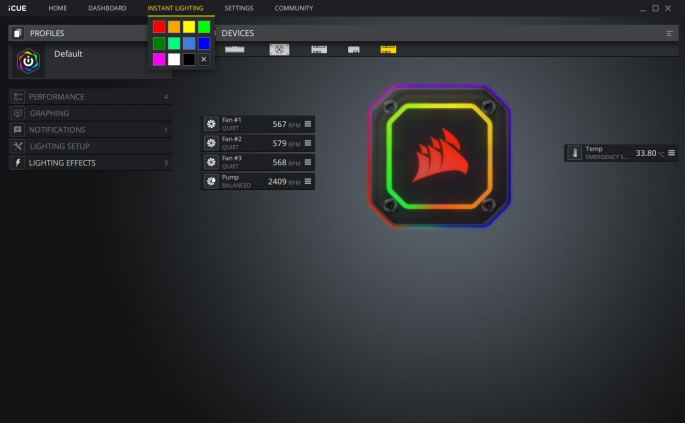This screenshot has width=685, height=423.
Task: Open the Notifications section
Action: (90, 130)
